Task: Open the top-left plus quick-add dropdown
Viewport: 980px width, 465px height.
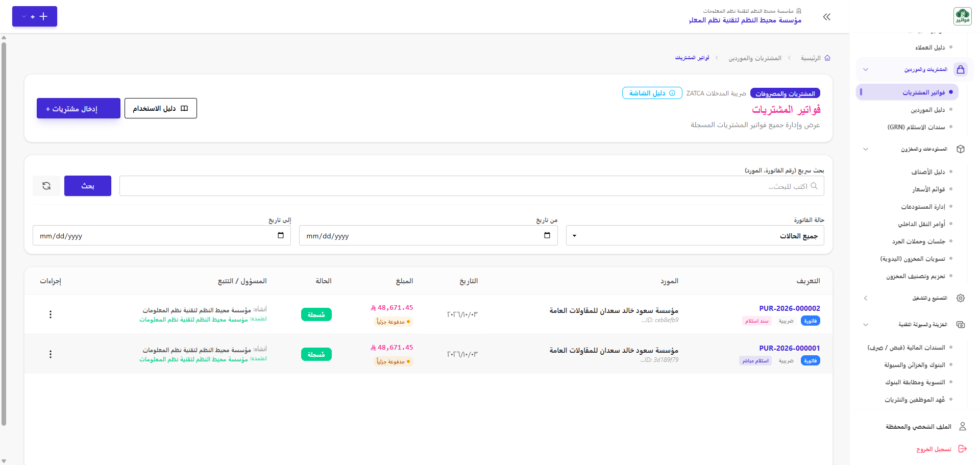Action: click(x=35, y=16)
